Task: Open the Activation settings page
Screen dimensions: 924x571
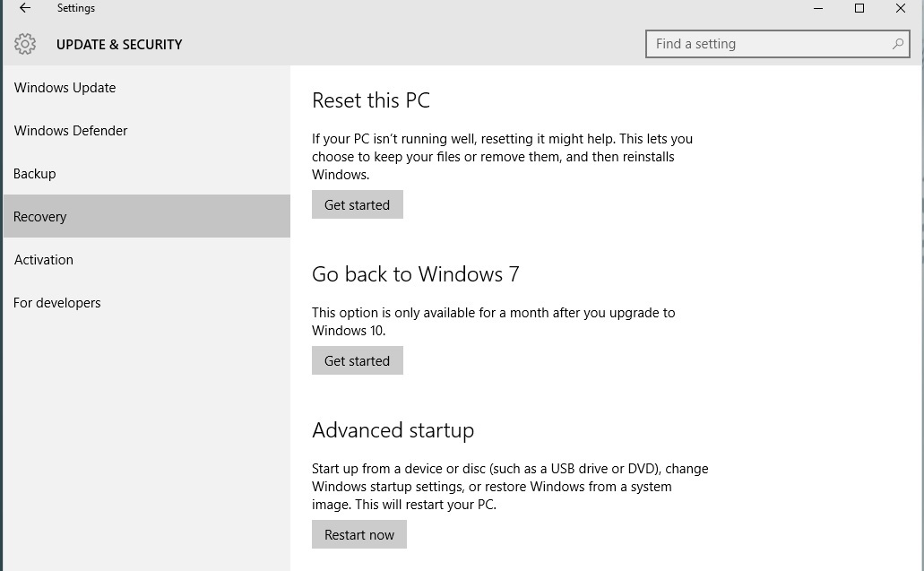Action: (44, 260)
